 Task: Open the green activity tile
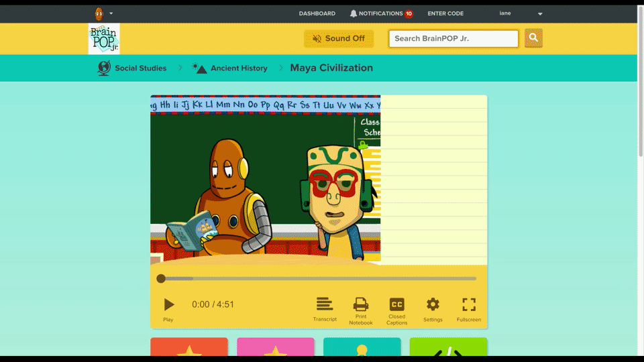[449, 347]
